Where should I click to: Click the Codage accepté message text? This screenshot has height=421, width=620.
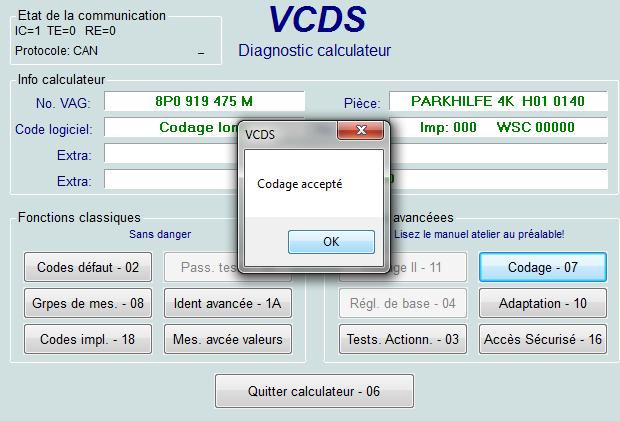300,184
